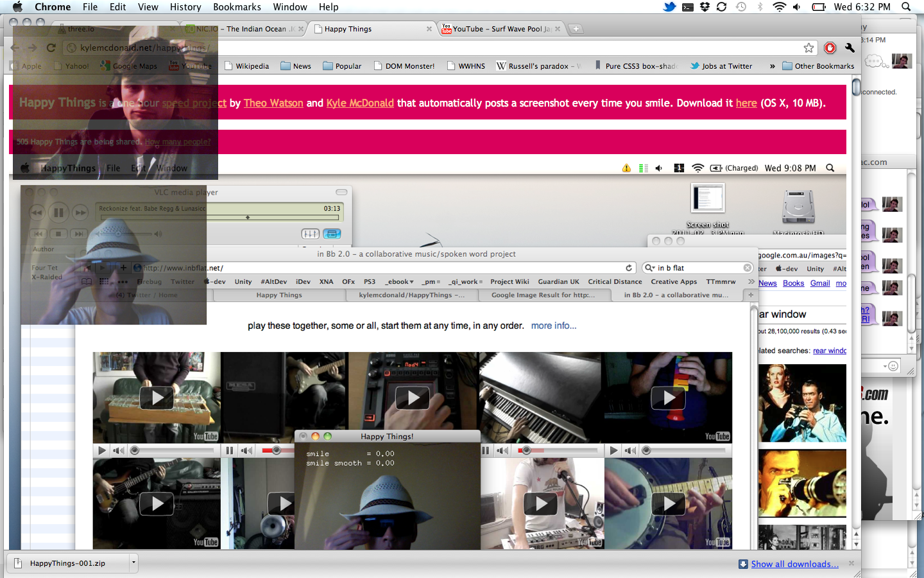
Task: Toggle Wi-Fi from the menu bar icon
Action: pyautogui.click(x=779, y=7)
